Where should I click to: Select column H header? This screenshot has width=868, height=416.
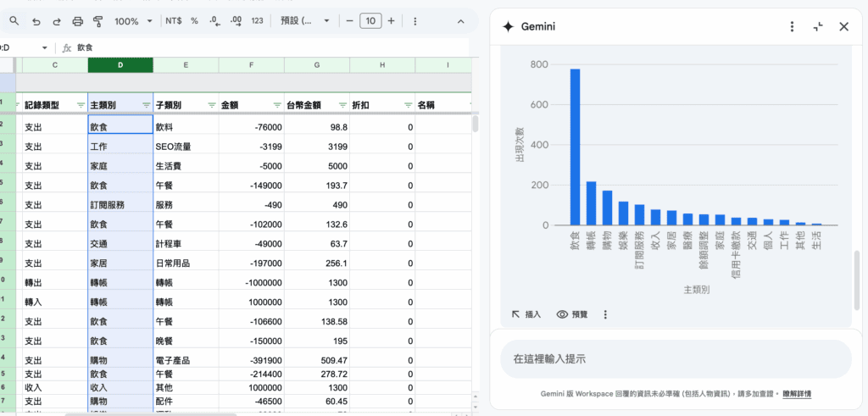click(382, 65)
